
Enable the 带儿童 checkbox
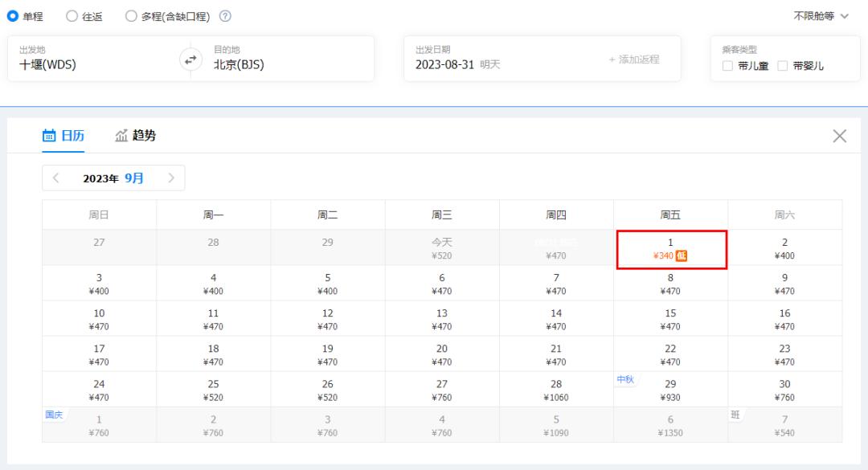point(727,66)
